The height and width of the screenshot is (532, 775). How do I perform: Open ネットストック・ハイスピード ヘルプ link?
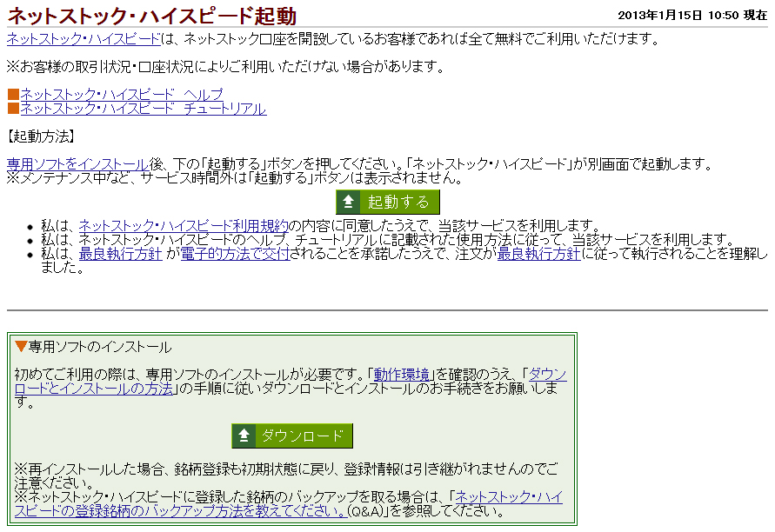click(x=122, y=94)
